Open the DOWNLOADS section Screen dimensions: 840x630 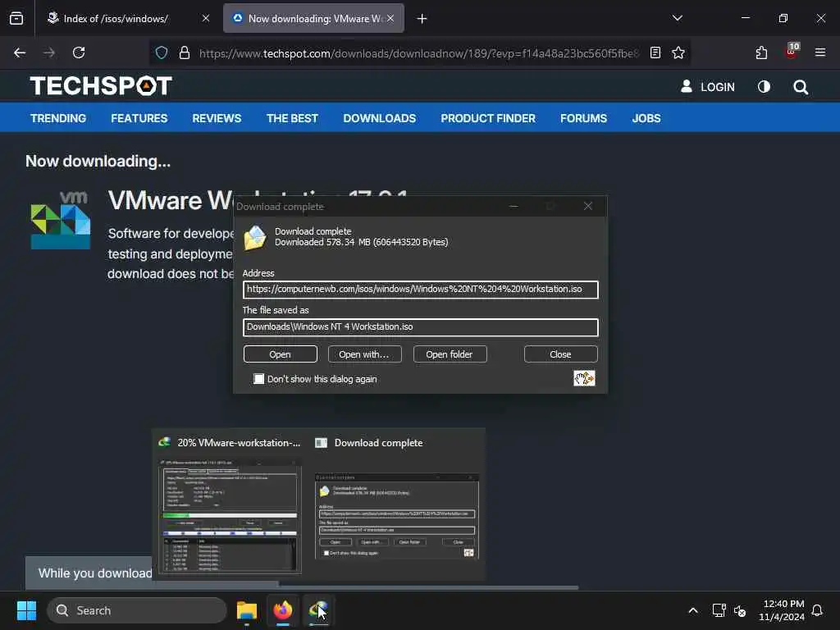tap(380, 118)
